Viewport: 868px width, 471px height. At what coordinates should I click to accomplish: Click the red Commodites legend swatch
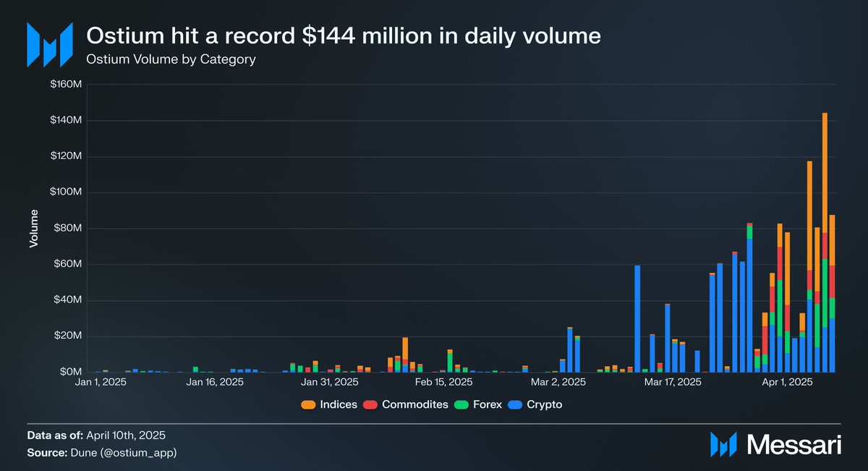coord(370,404)
